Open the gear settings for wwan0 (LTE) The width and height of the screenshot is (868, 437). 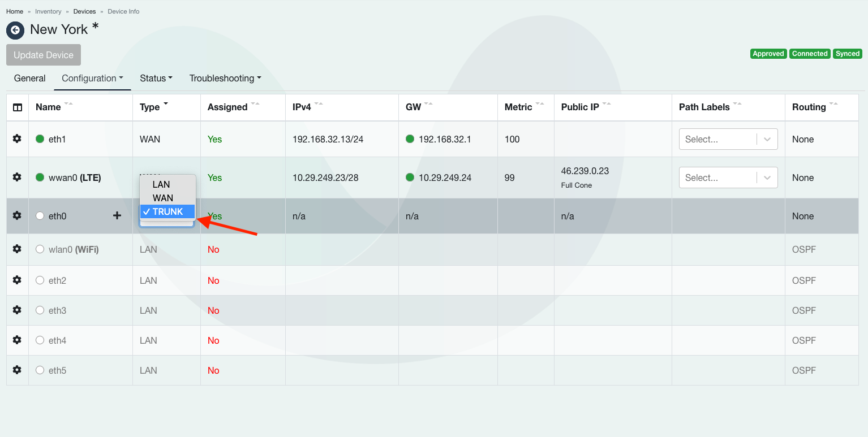[x=17, y=178]
